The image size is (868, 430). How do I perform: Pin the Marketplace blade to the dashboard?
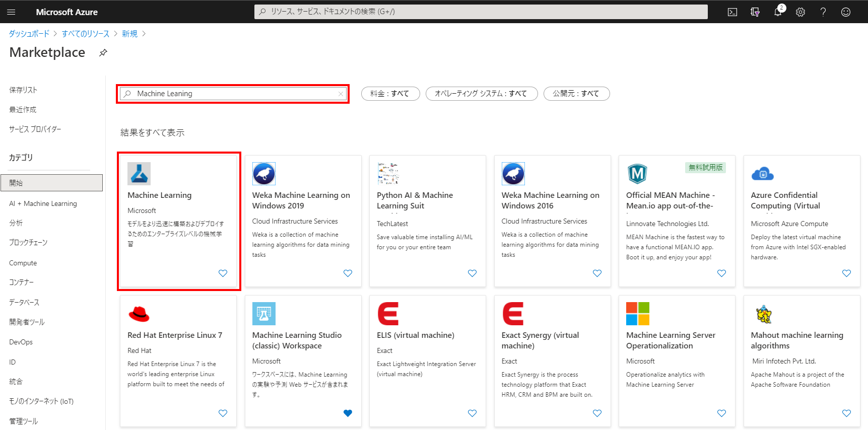pyautogui.click(x=103, y=52)
